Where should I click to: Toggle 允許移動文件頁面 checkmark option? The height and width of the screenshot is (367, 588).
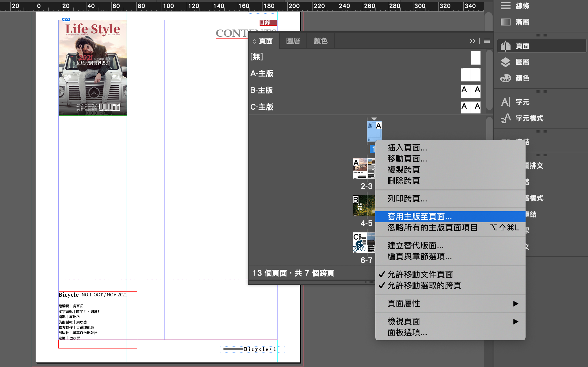[420, 274]
